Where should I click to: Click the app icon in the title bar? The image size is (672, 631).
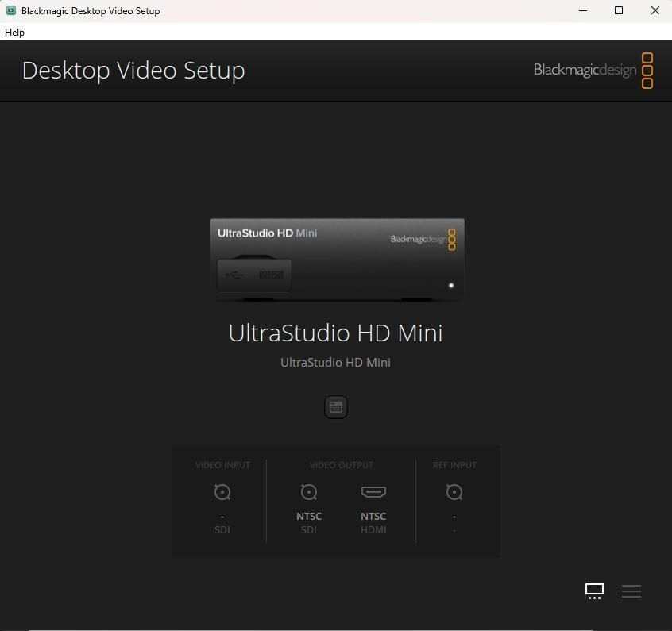11,10
